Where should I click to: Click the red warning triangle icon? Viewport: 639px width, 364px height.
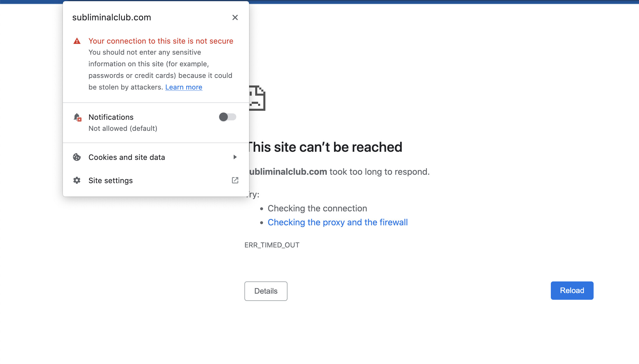point(77,41)
